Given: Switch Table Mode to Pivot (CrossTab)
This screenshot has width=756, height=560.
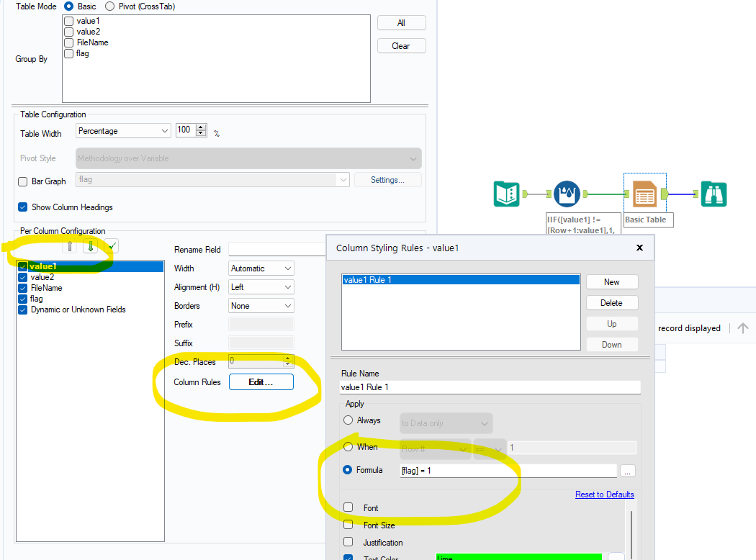Looking at the screenshot, I should pos(109,6).
